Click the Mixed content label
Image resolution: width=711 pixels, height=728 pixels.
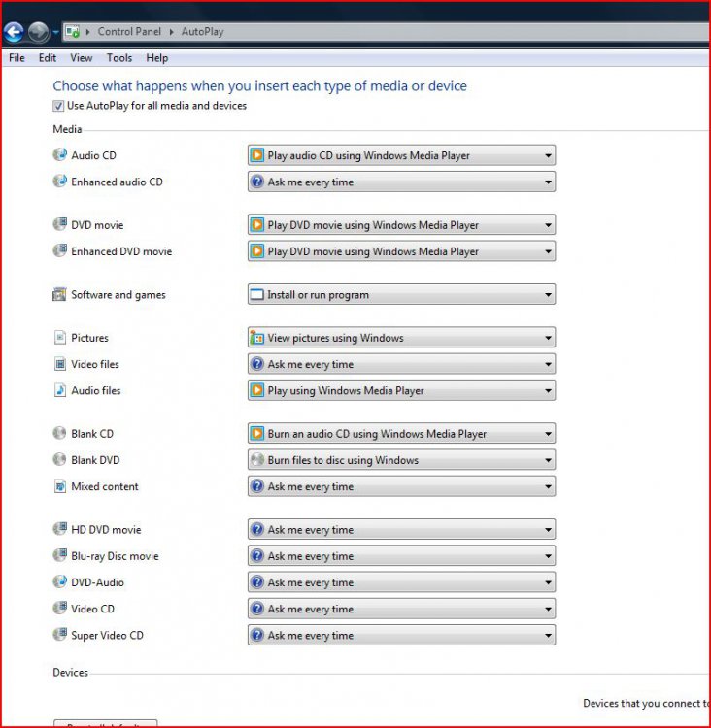point(105,486)
